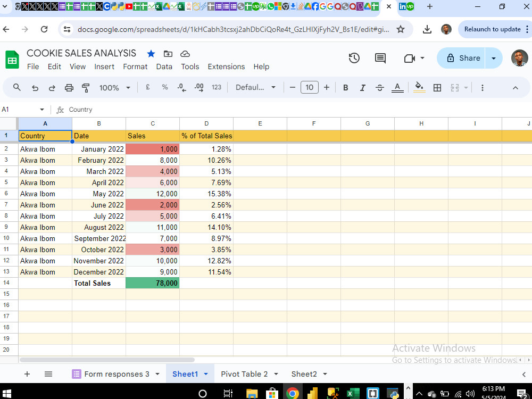Open the all sheets list
Viewport: 532px width, 399px height.
pos(48,374)
